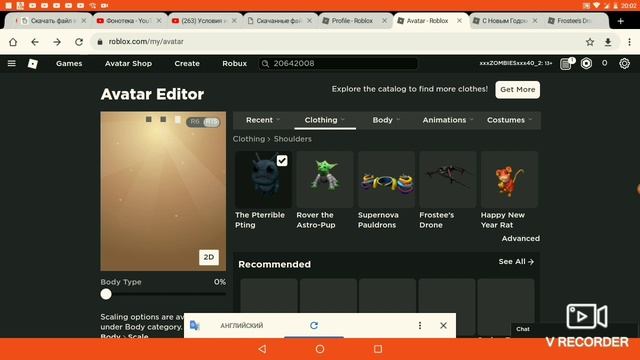Navigate back in the browser
The image size is (640, 360).
pyautogui.click(x=35, y=42)
